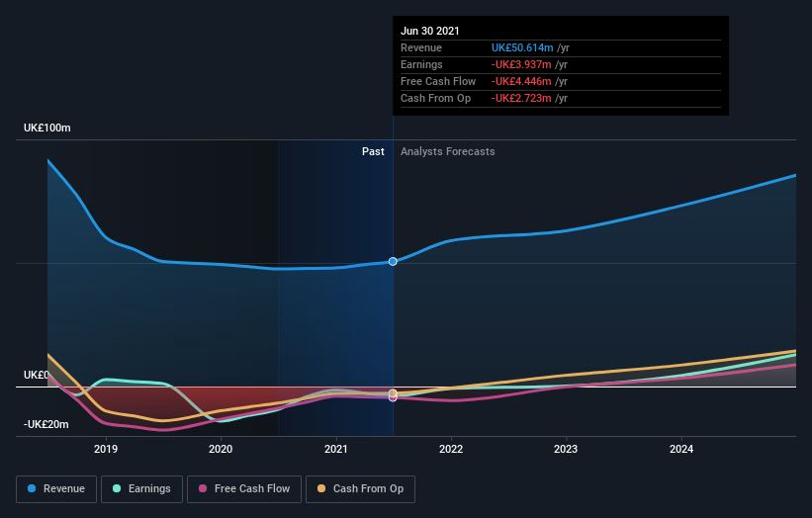
Task: Click the 2020 x-axis label
Action: pyautogui.click(x=221, y=449)
